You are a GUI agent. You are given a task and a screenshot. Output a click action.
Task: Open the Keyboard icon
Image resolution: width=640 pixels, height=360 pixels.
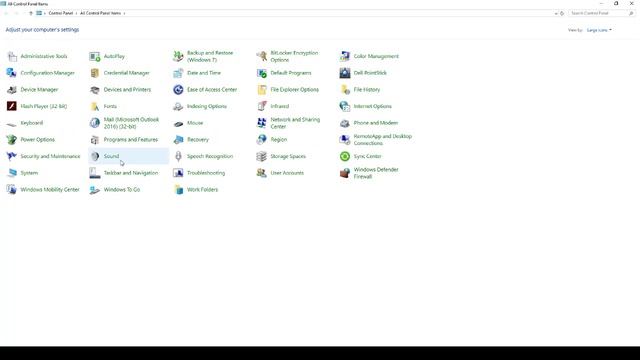coord(12,123)
